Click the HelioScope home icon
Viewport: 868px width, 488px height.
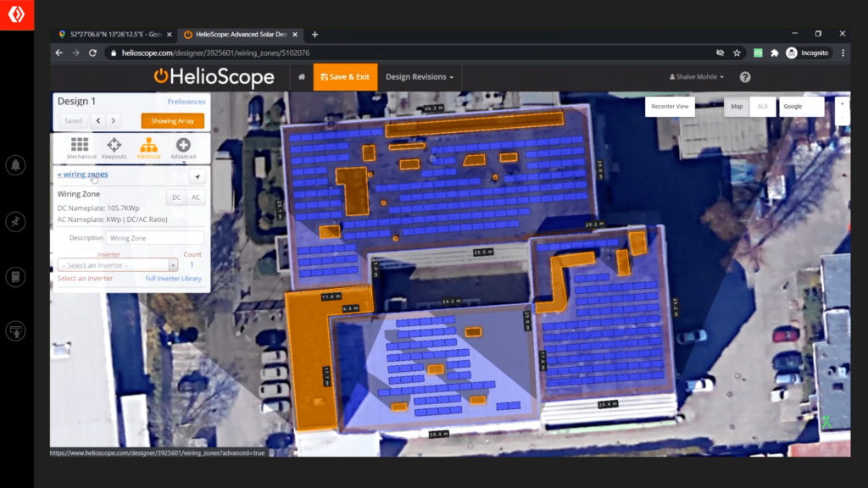coord(301,76)
